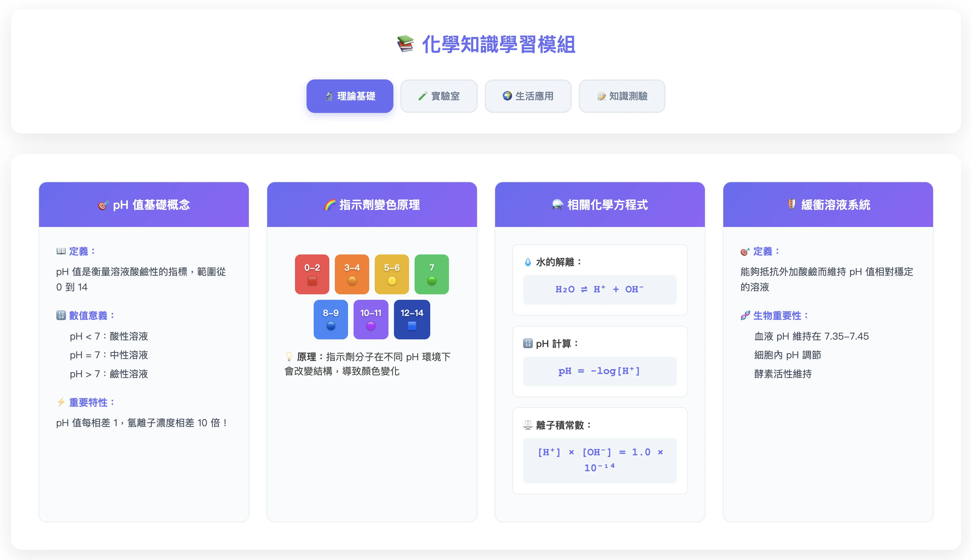This screenshot has width=971, height=560.
Task: Click the active 理論基礎 tab
Action: tap(350, 96)
